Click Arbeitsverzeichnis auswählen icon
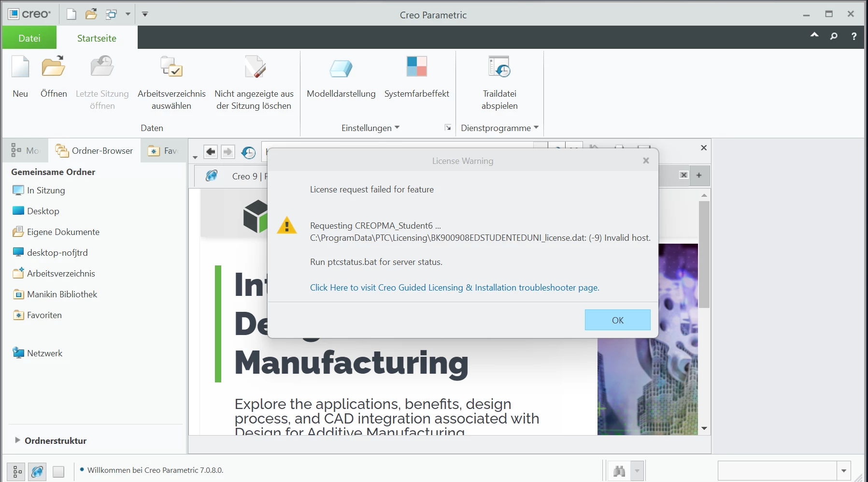The image size is (868, 482). (x=171, y=67)
